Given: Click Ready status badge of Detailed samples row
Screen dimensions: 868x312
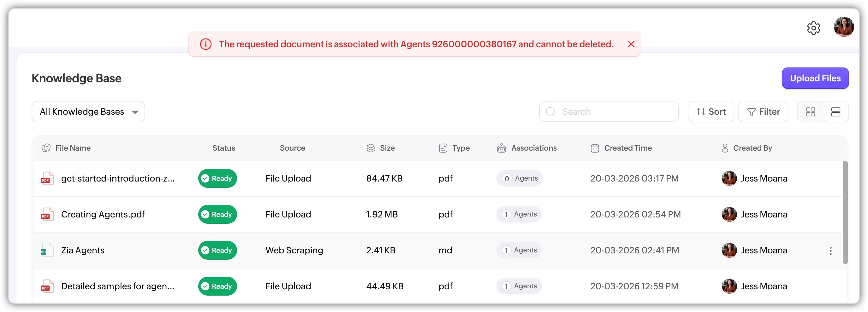Looking at the screenshot, I should coord(217,286).
